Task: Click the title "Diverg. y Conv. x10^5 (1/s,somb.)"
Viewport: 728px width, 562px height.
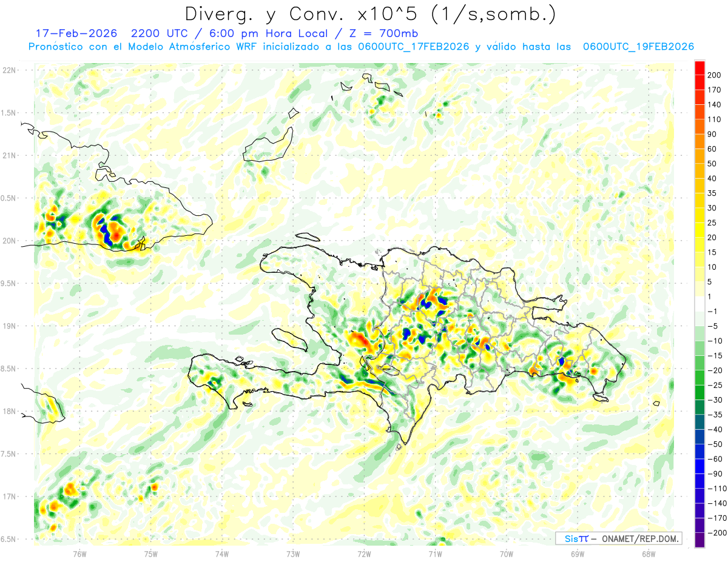Action: click(370, 14)
